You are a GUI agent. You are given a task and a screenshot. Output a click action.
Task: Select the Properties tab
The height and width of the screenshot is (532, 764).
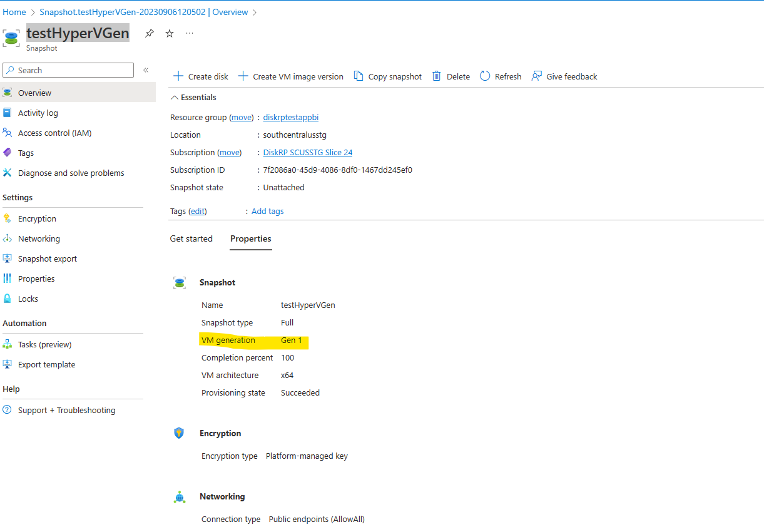250,238
